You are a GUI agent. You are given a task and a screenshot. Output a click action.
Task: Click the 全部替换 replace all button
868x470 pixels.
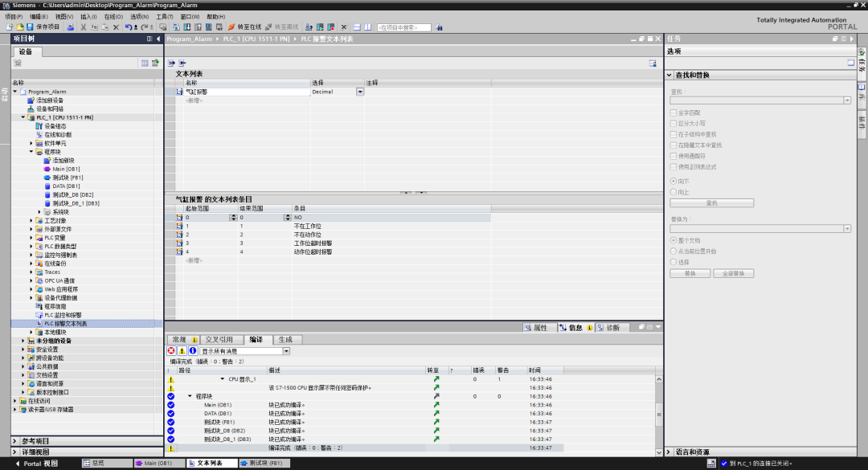click(x=734, y=273)
